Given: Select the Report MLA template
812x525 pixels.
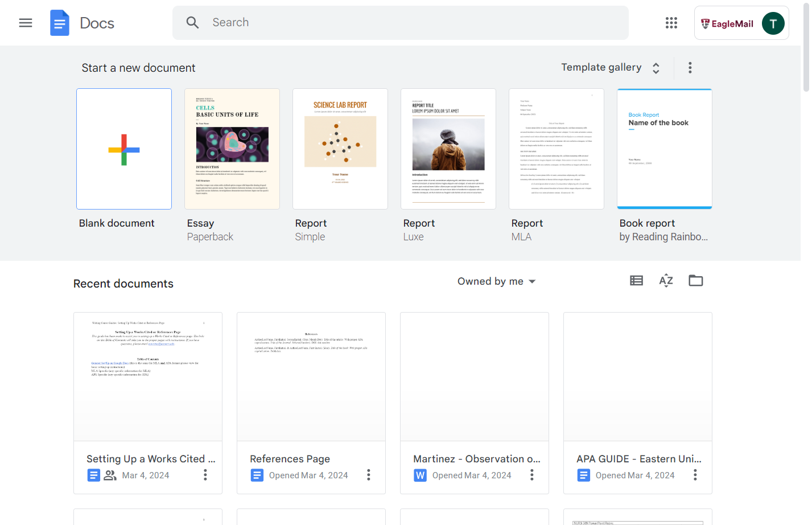Looking at the screenshot, I should [557, 149].
